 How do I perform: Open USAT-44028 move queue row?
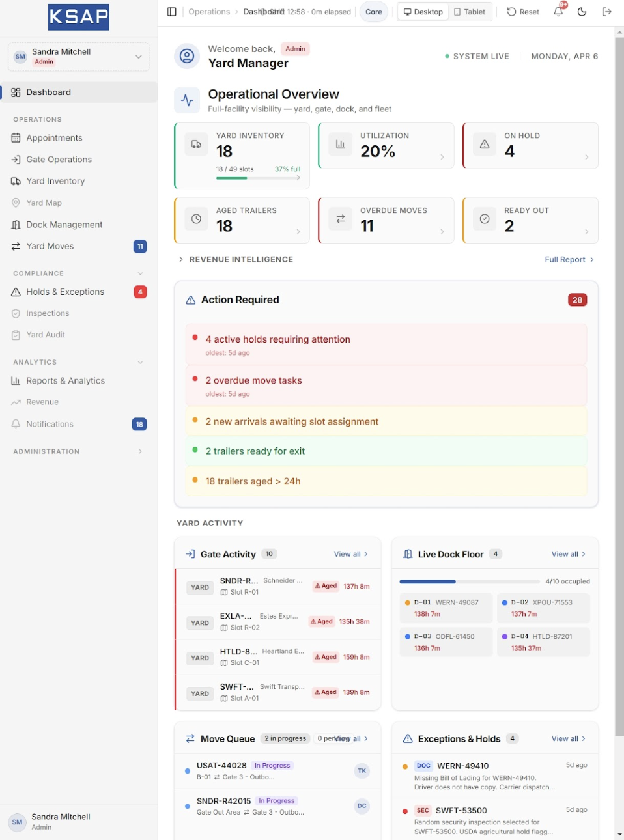click(278, 771)
